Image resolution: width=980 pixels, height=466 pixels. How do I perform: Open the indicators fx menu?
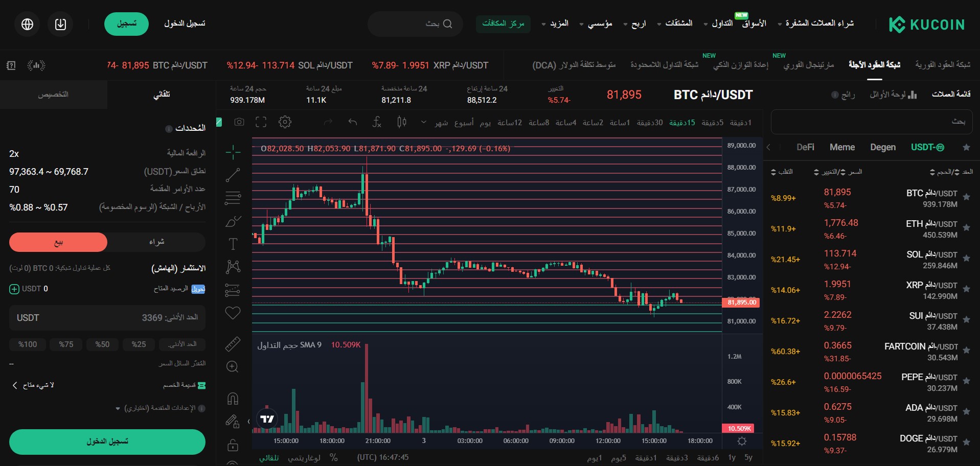(x=377, y=122)
